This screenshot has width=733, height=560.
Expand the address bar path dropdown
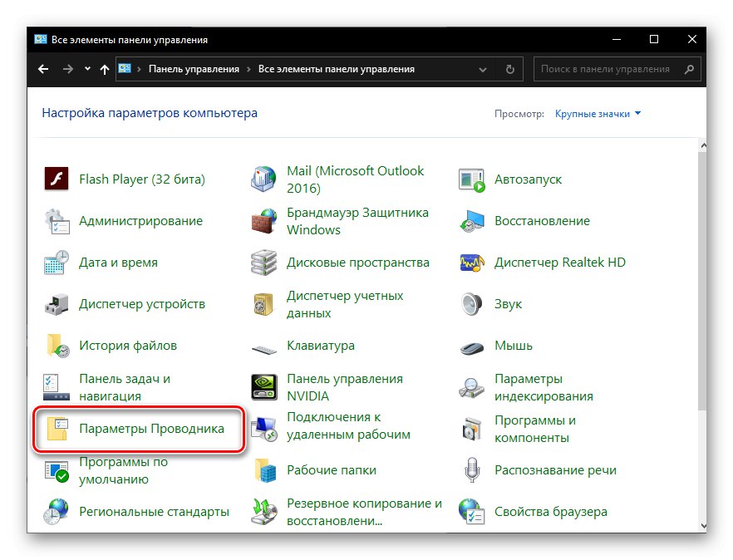pos(483,69)
